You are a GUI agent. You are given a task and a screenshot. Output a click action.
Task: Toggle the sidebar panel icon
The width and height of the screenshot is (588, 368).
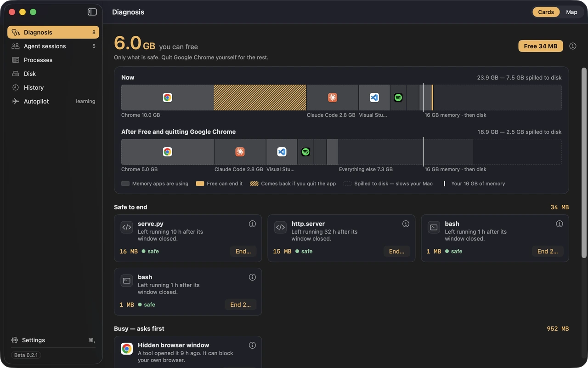click(x=92, y=12)
